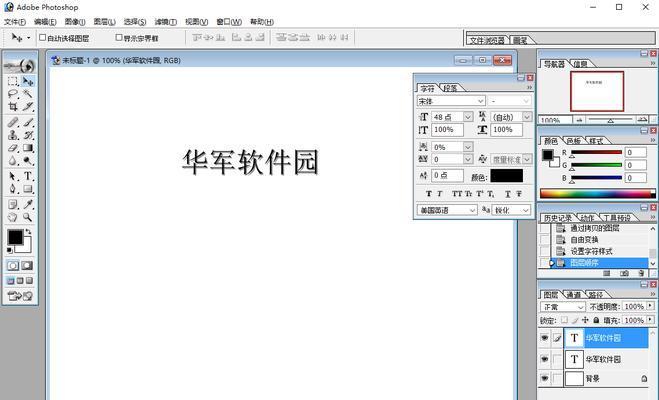Switch to the 段落 tab
Viewport: 659px width, 400px height.
pyautogui.click(x=450, y=88)
